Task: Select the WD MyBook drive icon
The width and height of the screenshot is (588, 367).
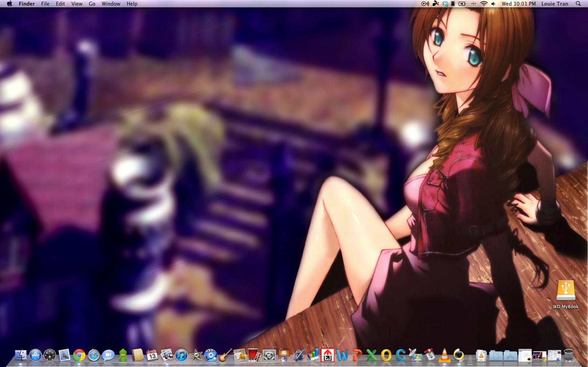Action: 566,290
